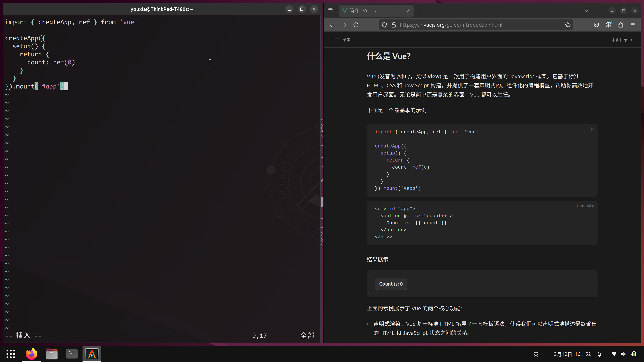Go back to the previous page
Screen dimensions: 644x362
click(x=332, y=25)
